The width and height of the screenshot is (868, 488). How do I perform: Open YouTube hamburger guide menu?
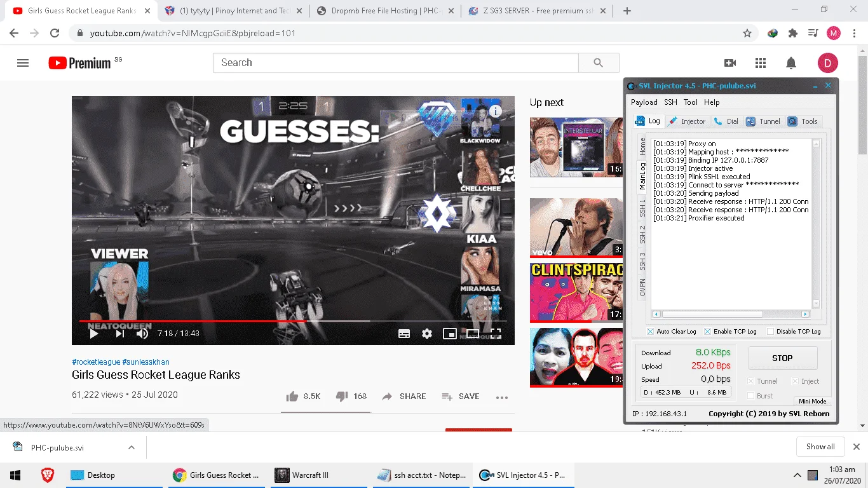click(x=23, y=63)
